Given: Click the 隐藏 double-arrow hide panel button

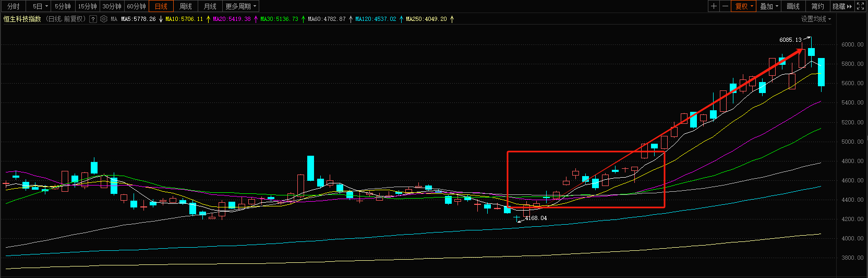Looking at the screenshot, I should (842, 6).
